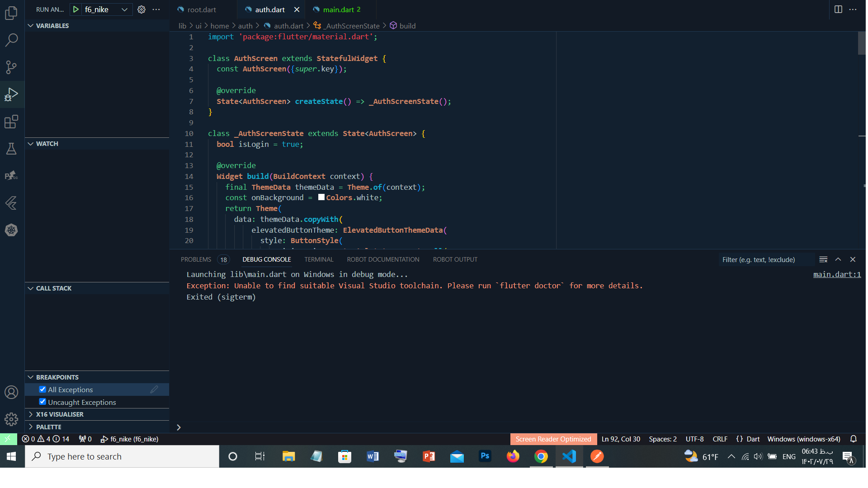Open the Accounts menu icon
This screenshot has width=868, height=488.
[11, 392]
